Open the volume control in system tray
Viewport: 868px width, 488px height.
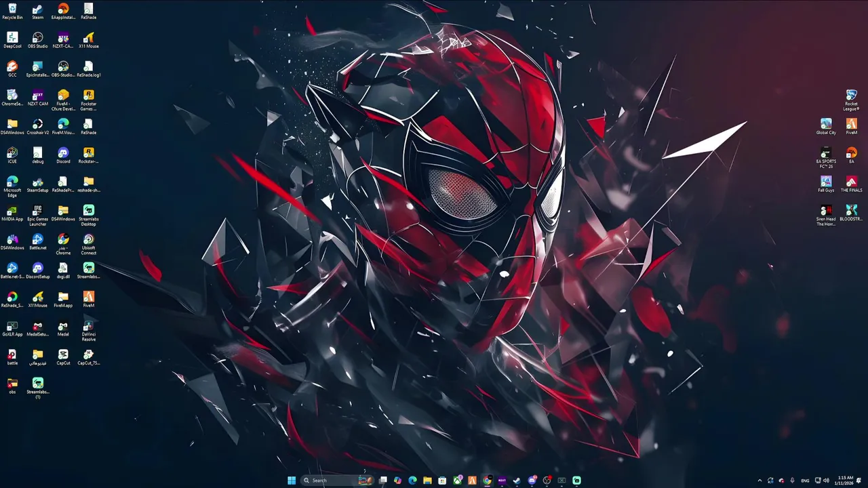tap(826, 481)
